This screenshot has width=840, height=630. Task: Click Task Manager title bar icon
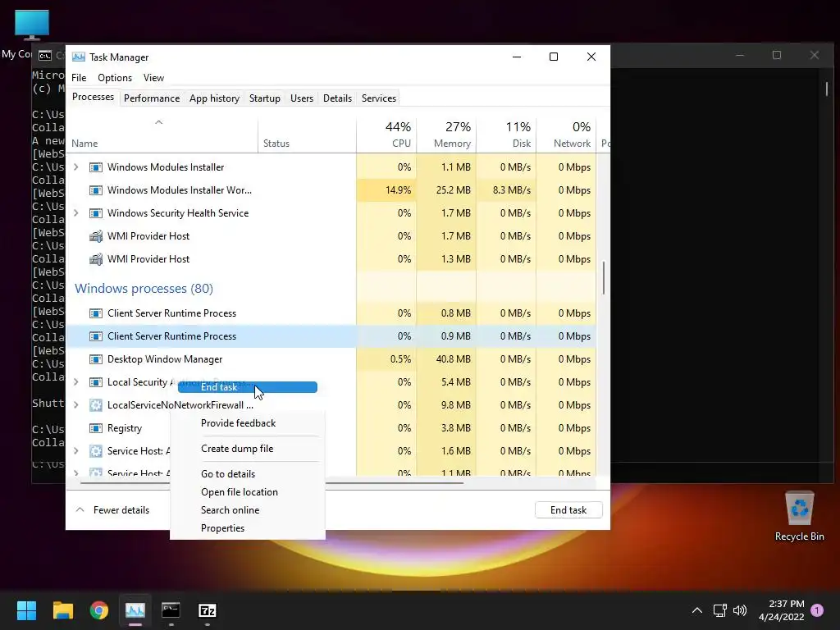[78, 57]
